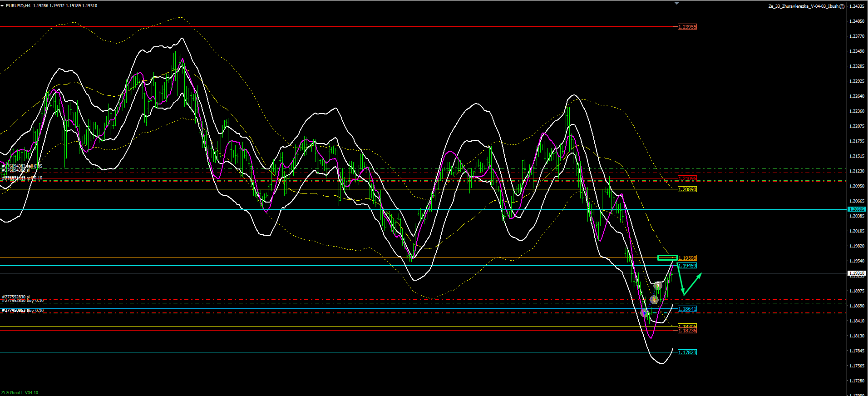Click the 1.23490 price scale value

(857, 51)
